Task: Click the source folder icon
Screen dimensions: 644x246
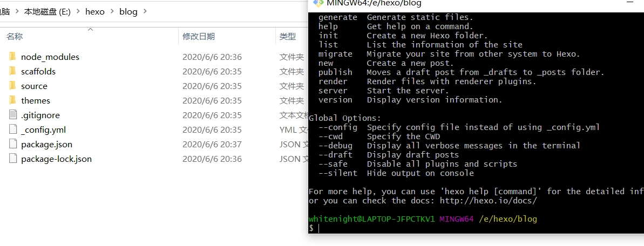Action: 13,86
